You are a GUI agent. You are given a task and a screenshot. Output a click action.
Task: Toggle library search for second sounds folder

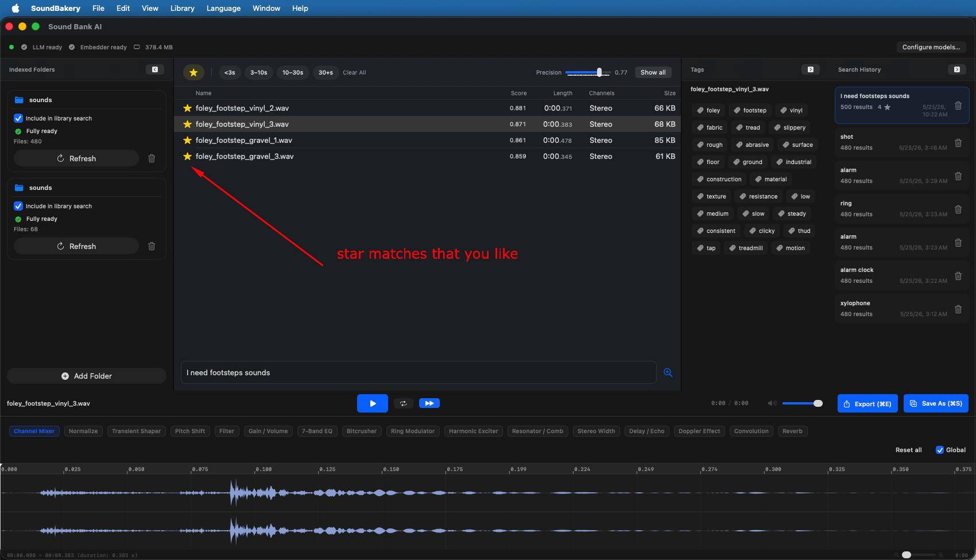click(18, 206)
